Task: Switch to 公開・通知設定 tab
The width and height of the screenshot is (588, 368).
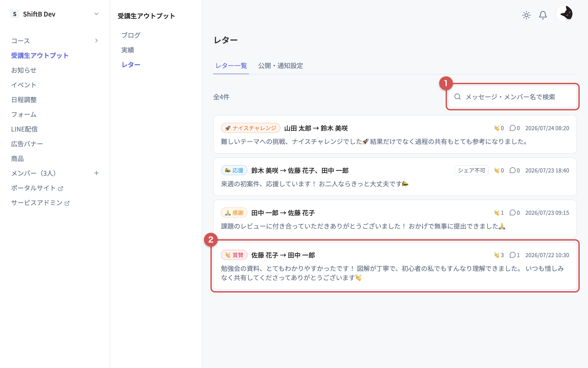Action: pos(280,66)
